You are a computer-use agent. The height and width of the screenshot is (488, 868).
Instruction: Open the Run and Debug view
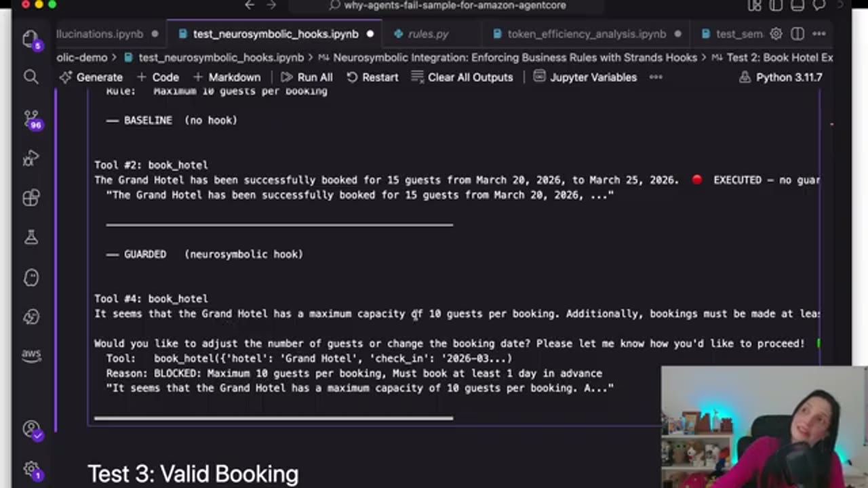pos(31,159)
